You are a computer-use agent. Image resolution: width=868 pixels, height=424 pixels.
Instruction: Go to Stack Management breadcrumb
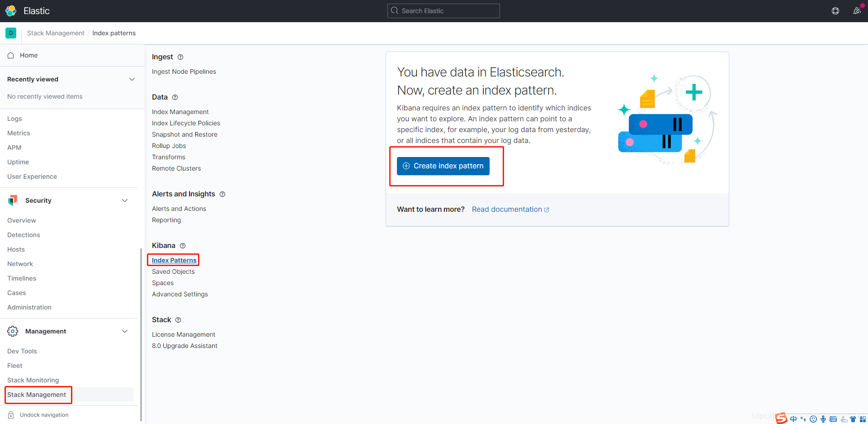click(x=56, y=33)
